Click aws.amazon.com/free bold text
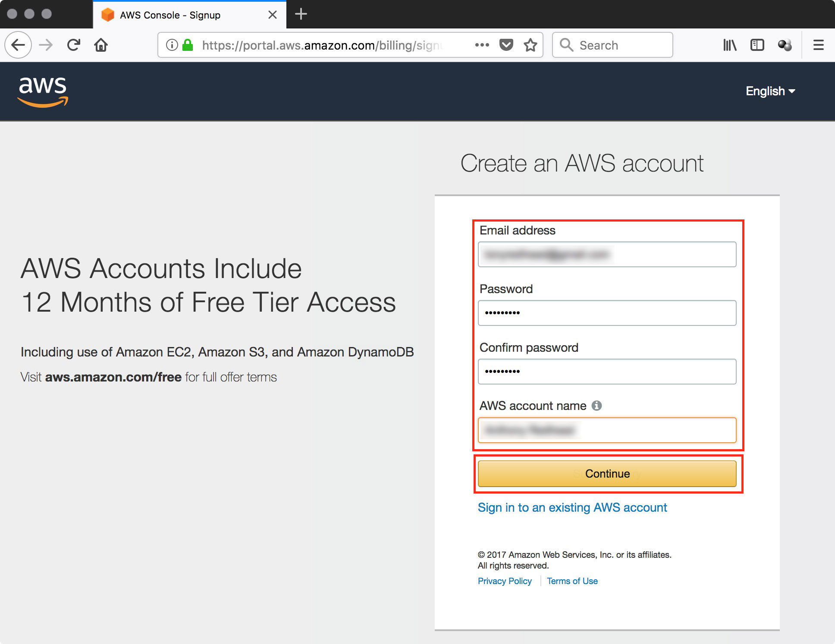The height and width of the screenshot is (644, 835). click(113, 377)
